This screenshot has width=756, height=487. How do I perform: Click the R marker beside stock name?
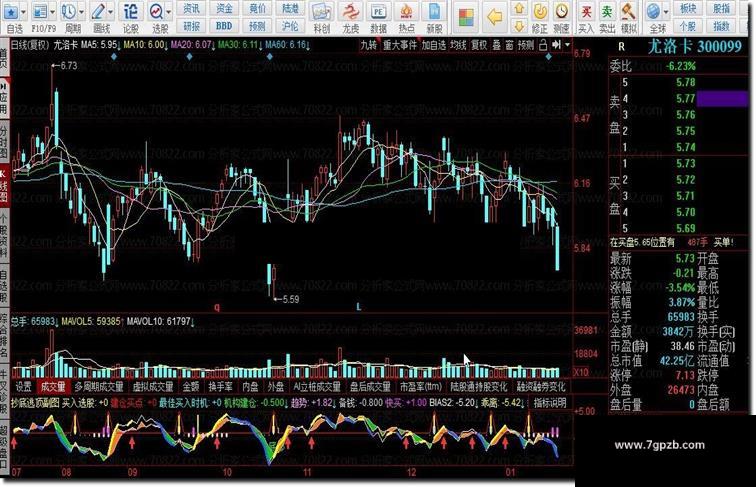(x=621, y=47)
